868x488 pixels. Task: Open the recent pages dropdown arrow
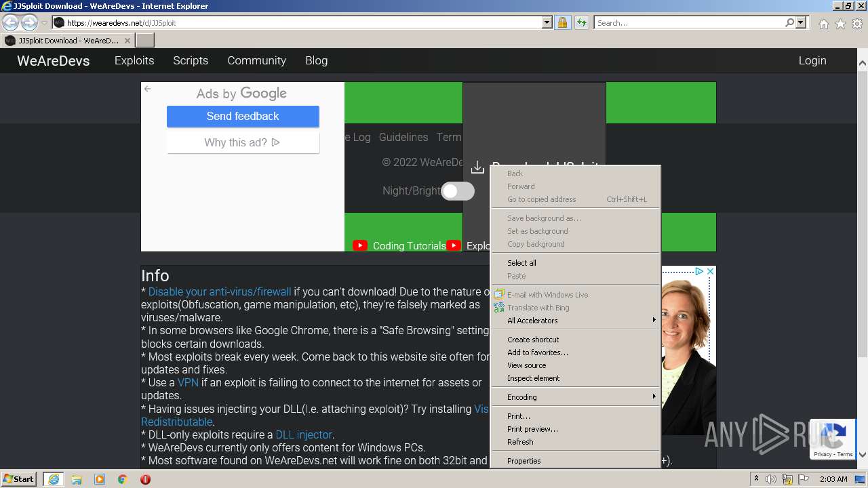pos(45,23)
